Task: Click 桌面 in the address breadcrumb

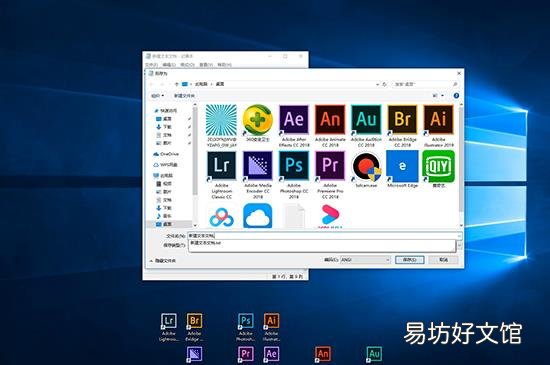Action: (220, 84)
